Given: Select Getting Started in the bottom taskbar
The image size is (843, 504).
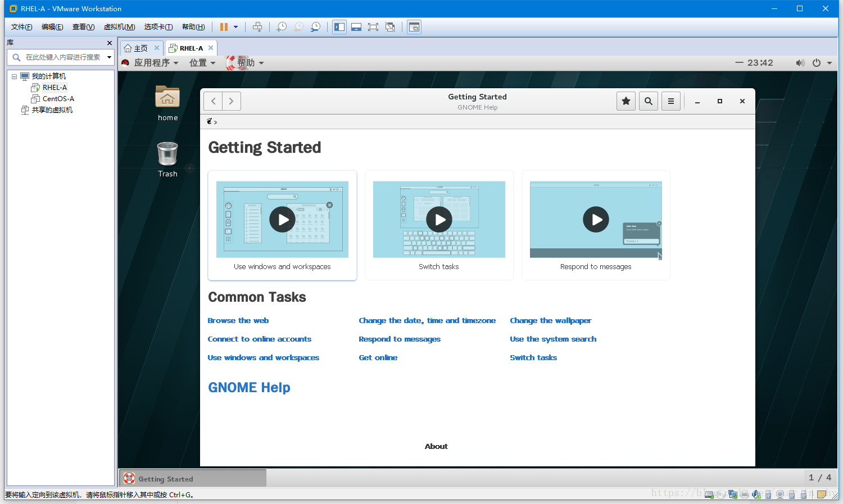Looking at the screenshot, I should tap(193, 479).
